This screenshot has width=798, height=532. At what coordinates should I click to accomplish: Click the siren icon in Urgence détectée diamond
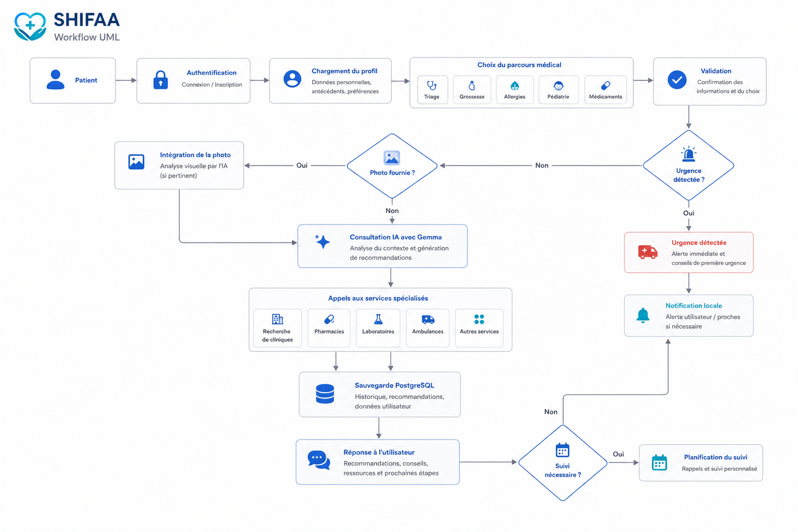[x=689, y=154]
